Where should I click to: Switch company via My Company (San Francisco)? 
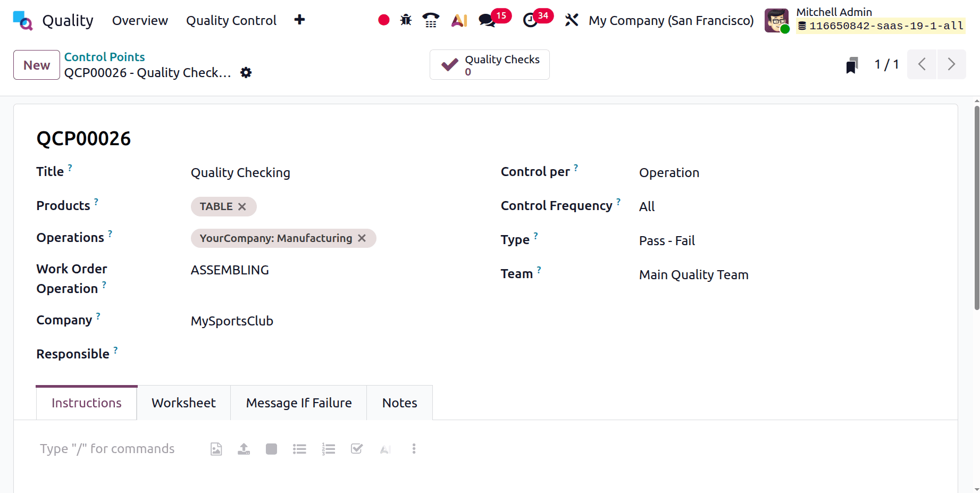coord(671,20)
